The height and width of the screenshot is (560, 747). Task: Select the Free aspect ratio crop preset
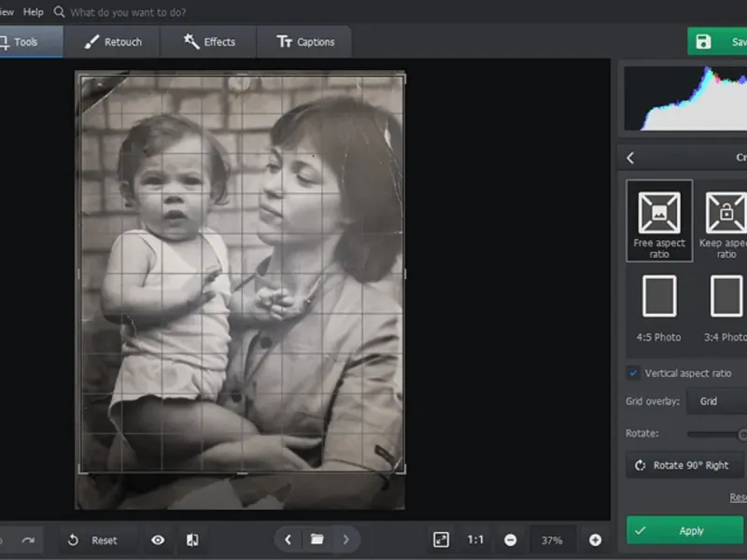click(659, 220)
